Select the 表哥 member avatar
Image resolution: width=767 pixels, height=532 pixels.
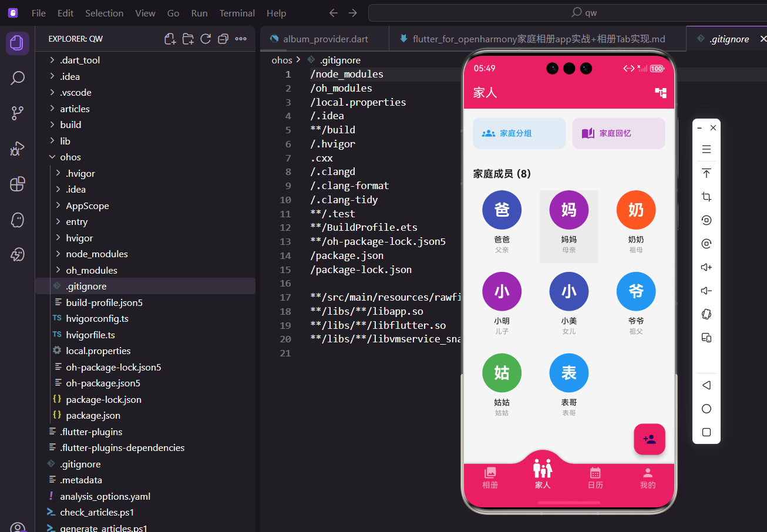(569, 373)
